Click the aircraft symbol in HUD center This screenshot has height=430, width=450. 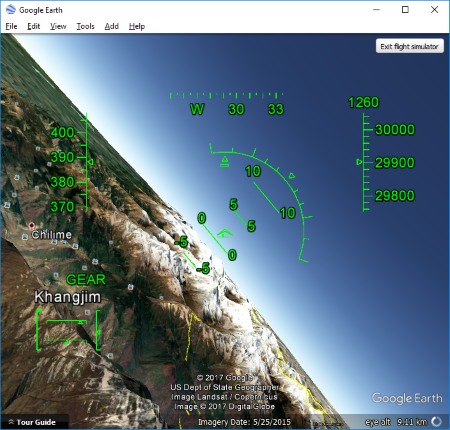click(225, 233)
